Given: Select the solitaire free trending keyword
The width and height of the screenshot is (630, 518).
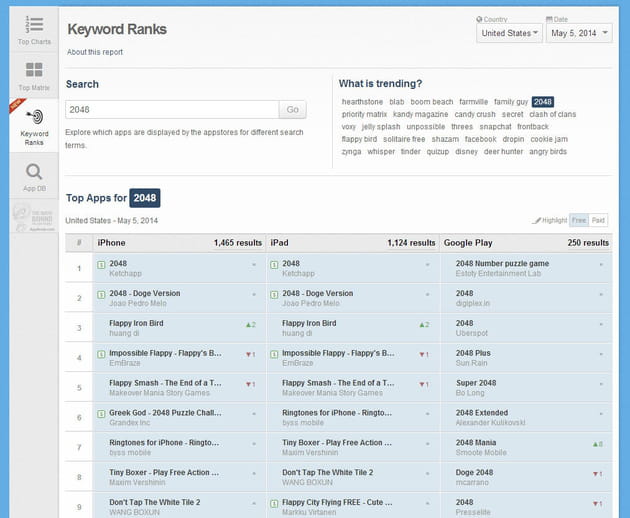Looking at the screenshot, I should pos(404,139).
